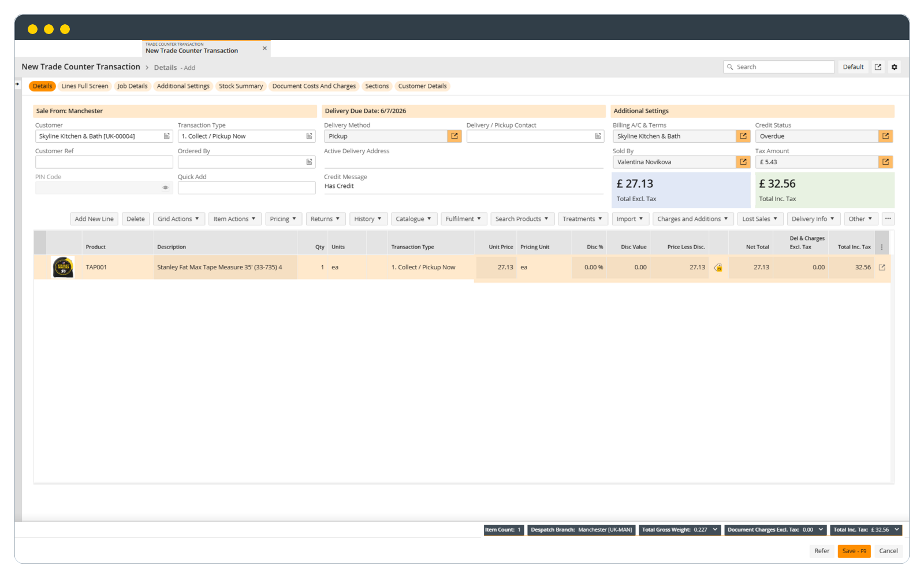The height and width of the screenshot is (578, 924).
Task: Open Treatments dropdown
Action: [x=583, y=219]
